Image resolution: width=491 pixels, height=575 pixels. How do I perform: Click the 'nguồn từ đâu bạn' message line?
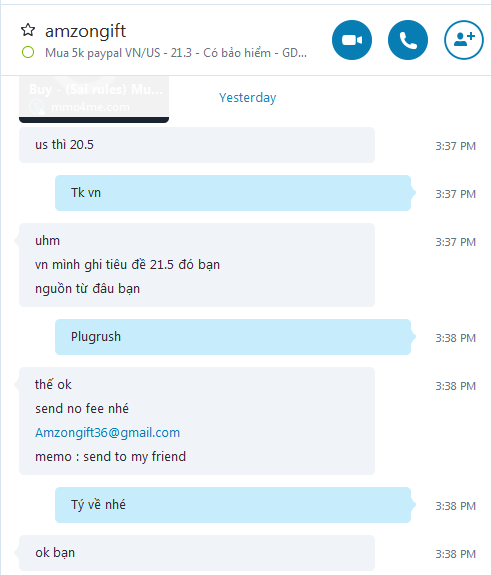[88, 289]
